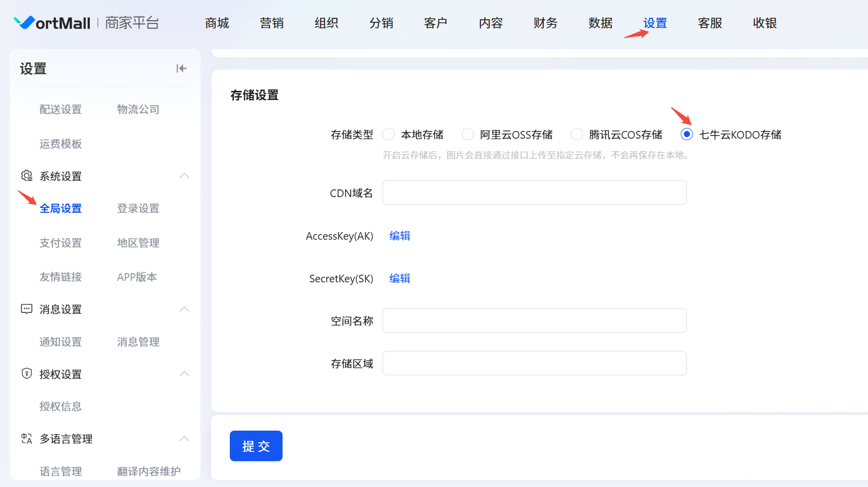Select 七牛云KODO存储 radio button
Screen dimensions: 868x487
click(686, 135)
